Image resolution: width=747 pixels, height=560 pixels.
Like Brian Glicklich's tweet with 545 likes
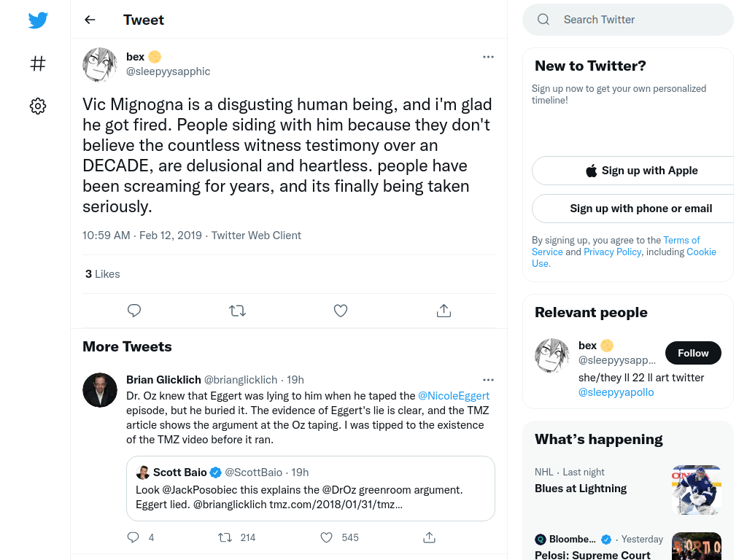(x=339, y=537)
